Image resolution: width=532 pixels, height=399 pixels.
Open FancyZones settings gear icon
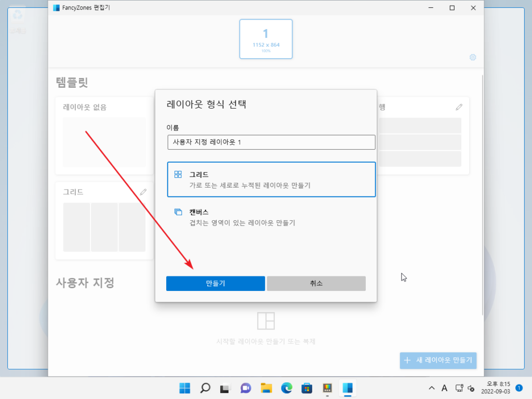point(473,57)
